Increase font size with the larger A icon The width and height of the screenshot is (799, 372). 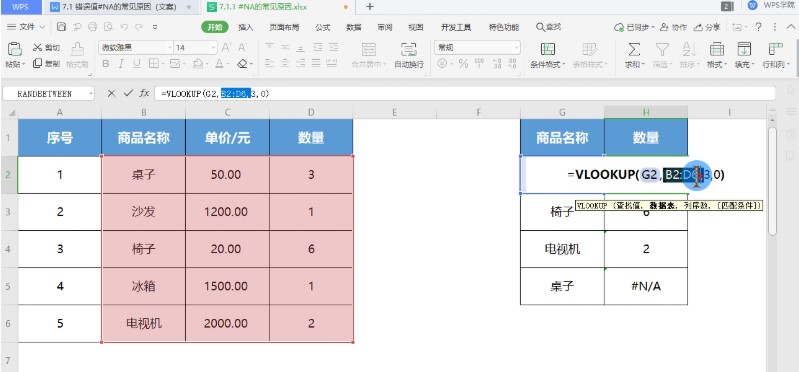coord(226,48)
